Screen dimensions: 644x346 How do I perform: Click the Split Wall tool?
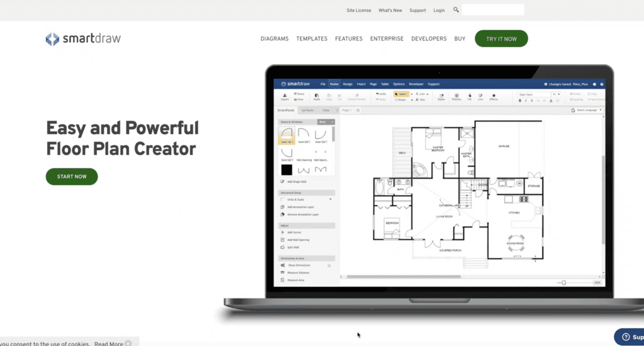tap(290, 247)
